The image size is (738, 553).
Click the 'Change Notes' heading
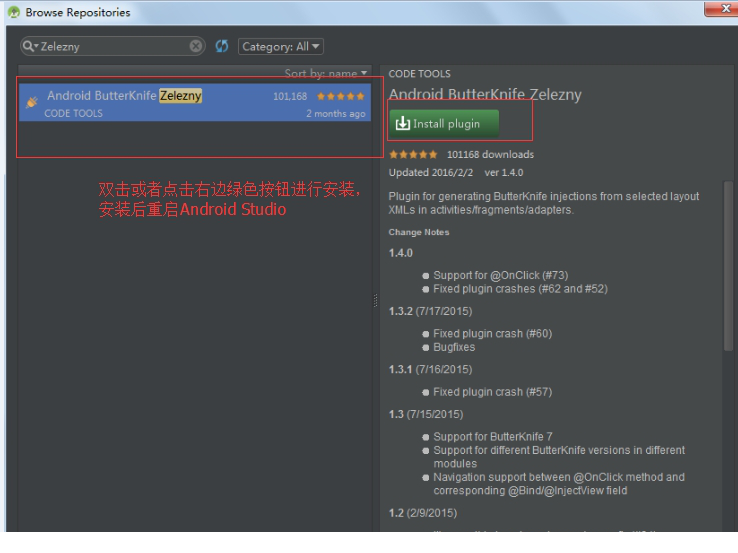tap(419, 232)
